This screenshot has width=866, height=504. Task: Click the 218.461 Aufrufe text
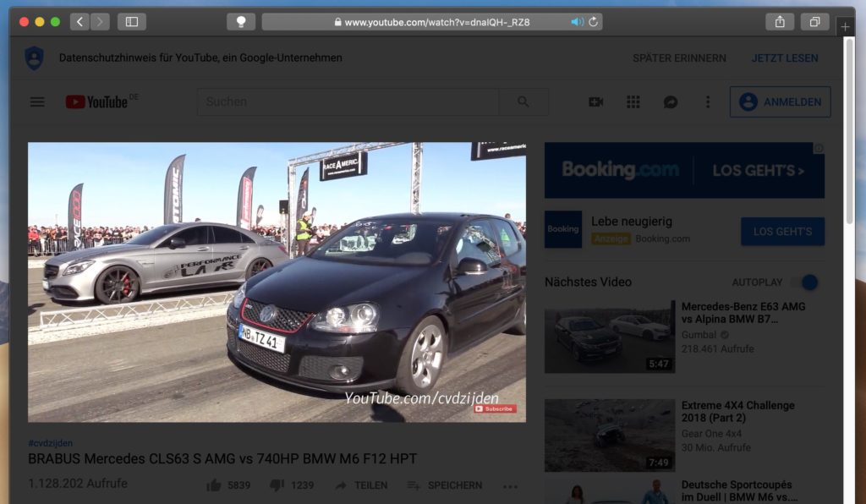[x=717, y=349]
